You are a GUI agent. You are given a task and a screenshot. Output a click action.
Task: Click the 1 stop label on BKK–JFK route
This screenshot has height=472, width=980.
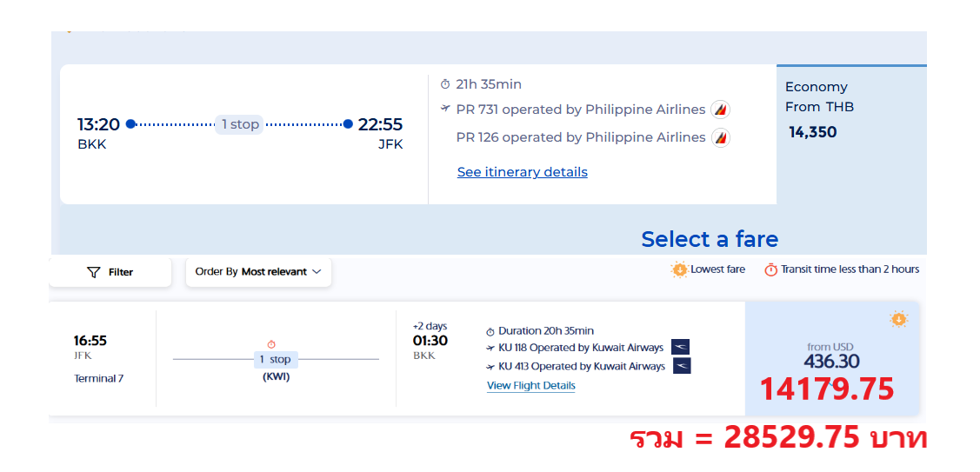(x=240, y=124)
